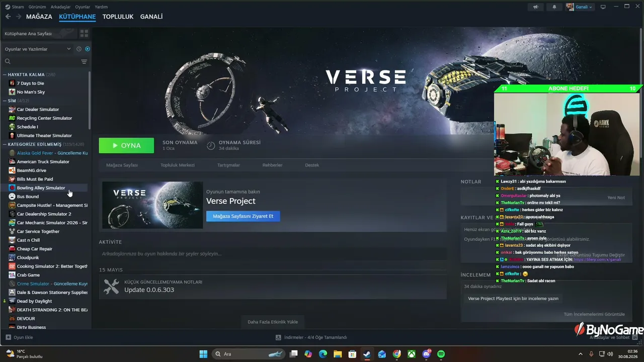Click the 7 Days to Die game icon

pos(12,83)
